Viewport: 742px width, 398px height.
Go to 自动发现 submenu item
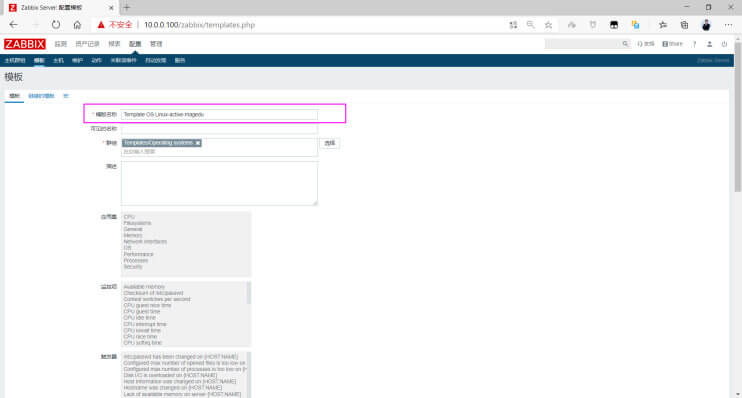pos(156,61)
